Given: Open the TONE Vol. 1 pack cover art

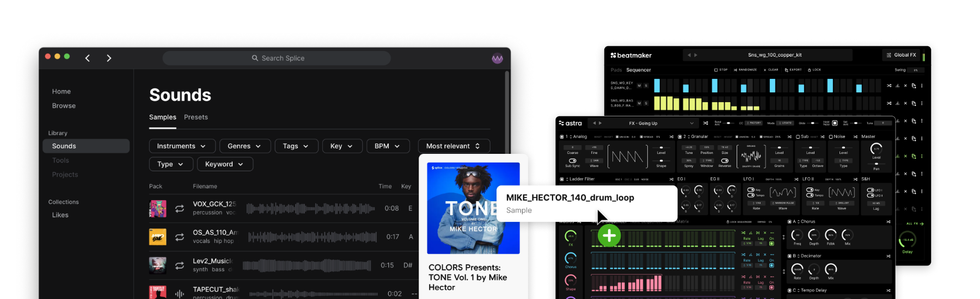Looking at the screenshot, I should click(473, 208).
